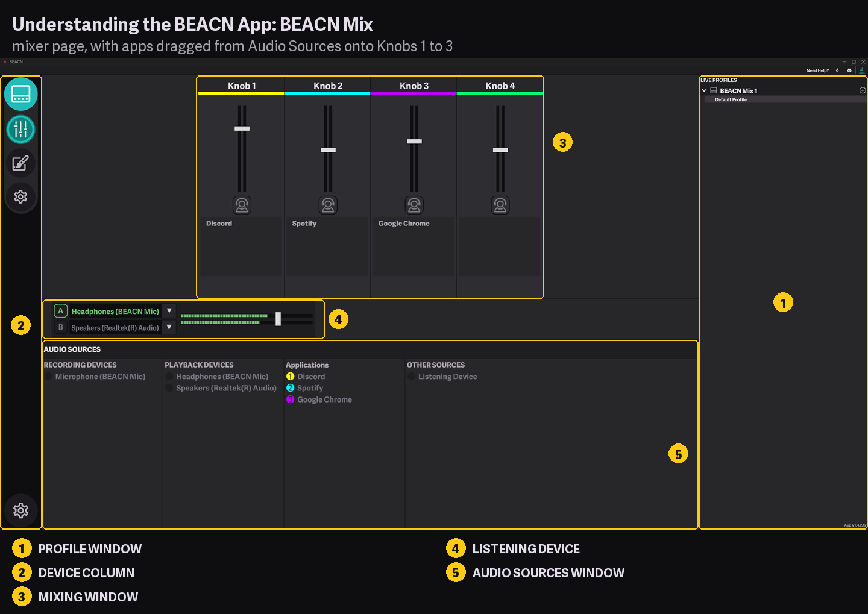The width and height of the screenshot is (868, 614).
Task: Click the device icon beside BEACN Mix 1
Action: pyautogui.click(x=714, y=90)
